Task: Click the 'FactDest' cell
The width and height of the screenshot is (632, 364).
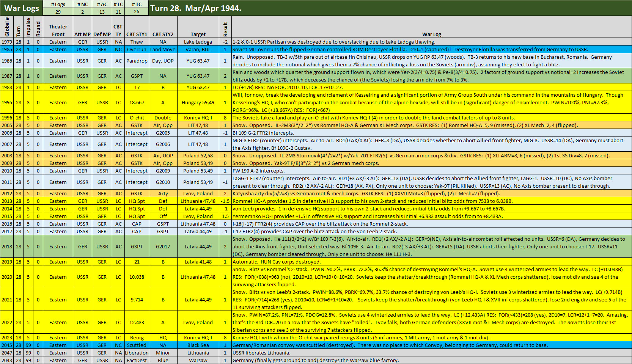Action: (x=137, y=360)
